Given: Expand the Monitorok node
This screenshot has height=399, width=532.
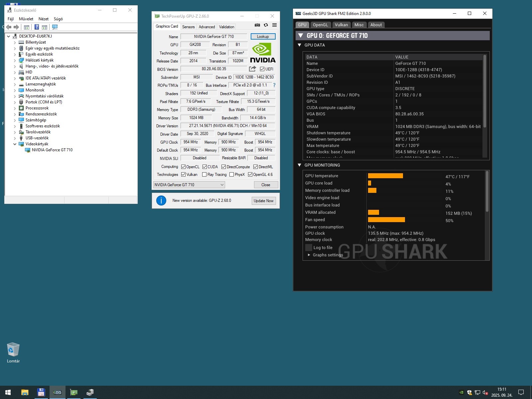Looking at the screenshot, I should coord(15,90).
